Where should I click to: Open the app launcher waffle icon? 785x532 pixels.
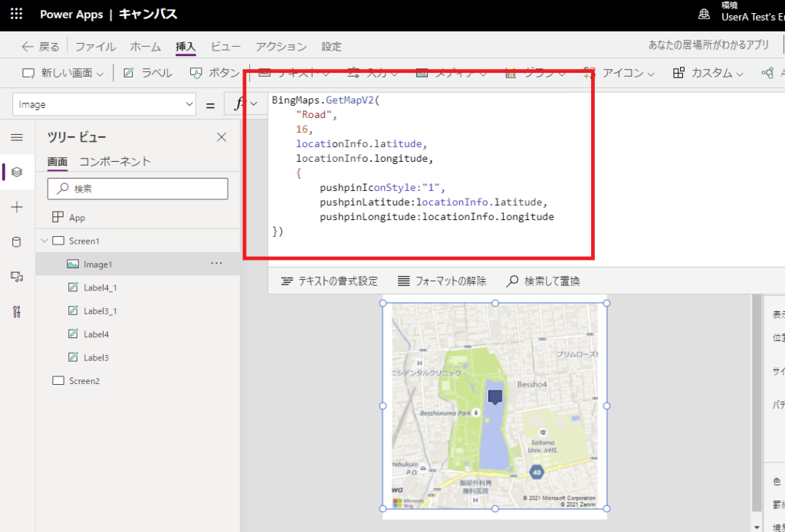(x=16, y=14)
